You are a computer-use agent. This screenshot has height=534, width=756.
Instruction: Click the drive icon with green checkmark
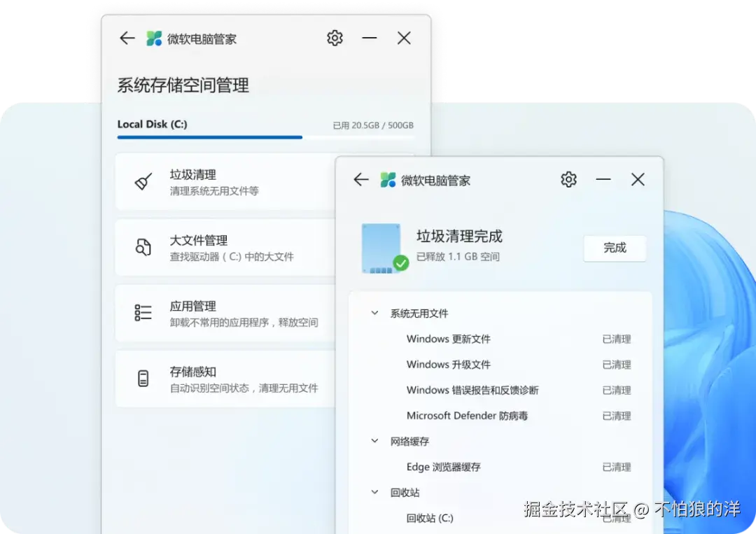tap(384, 248)
